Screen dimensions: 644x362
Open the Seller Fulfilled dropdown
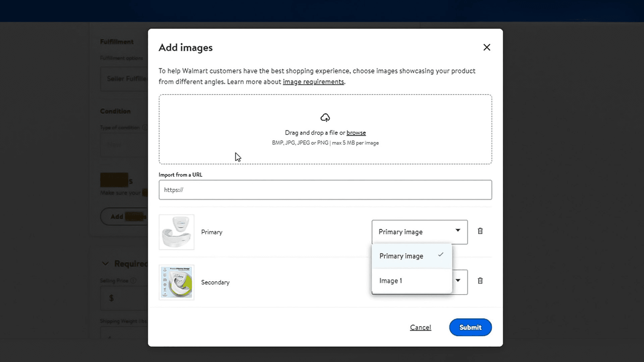click(125, 79)
